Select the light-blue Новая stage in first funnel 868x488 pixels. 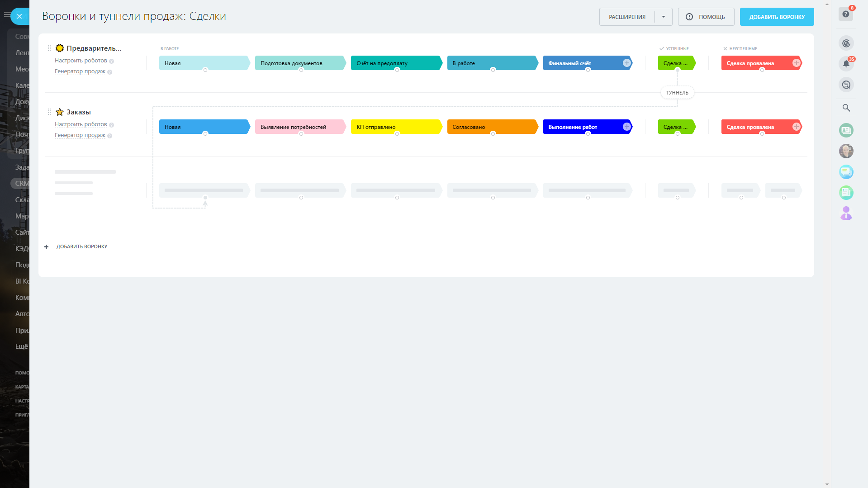coord(204,63)
